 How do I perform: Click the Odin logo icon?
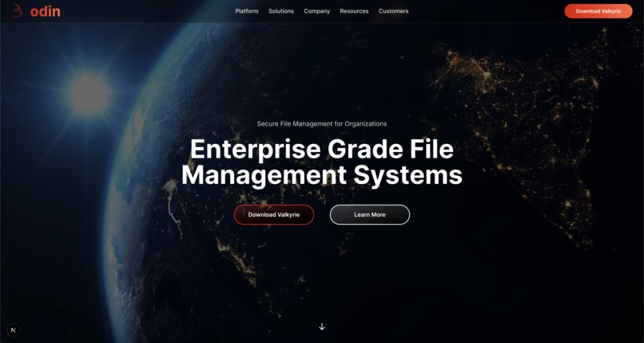(17, 11)
